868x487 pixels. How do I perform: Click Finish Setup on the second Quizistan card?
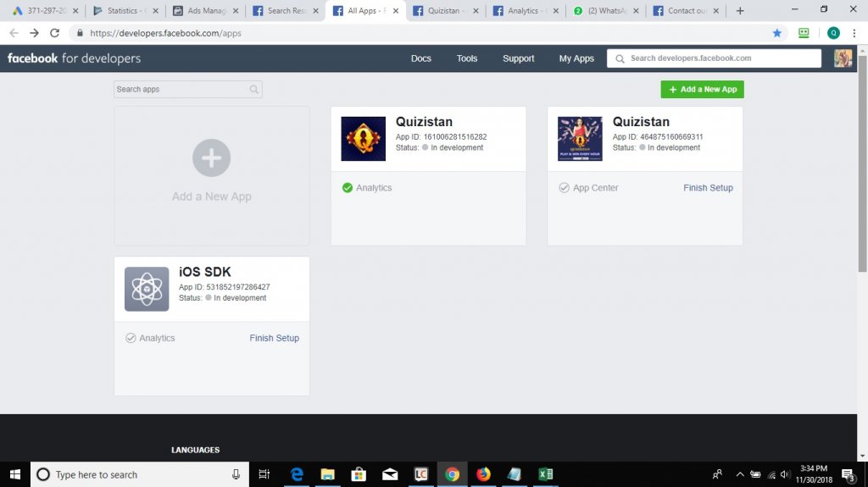708,188
